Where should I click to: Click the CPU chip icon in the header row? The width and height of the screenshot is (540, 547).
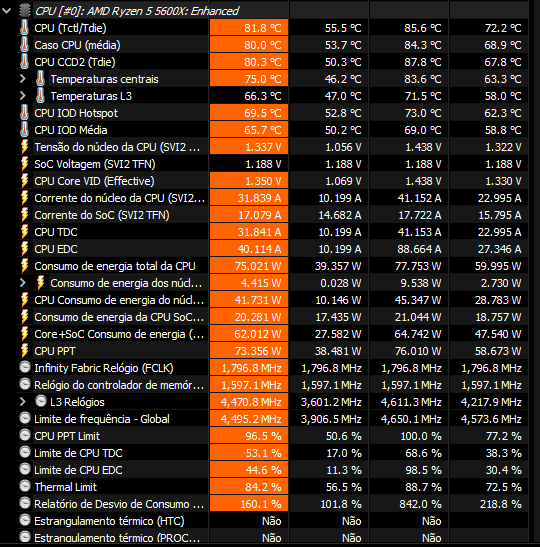pyautogui.click(x=25, y=10)
